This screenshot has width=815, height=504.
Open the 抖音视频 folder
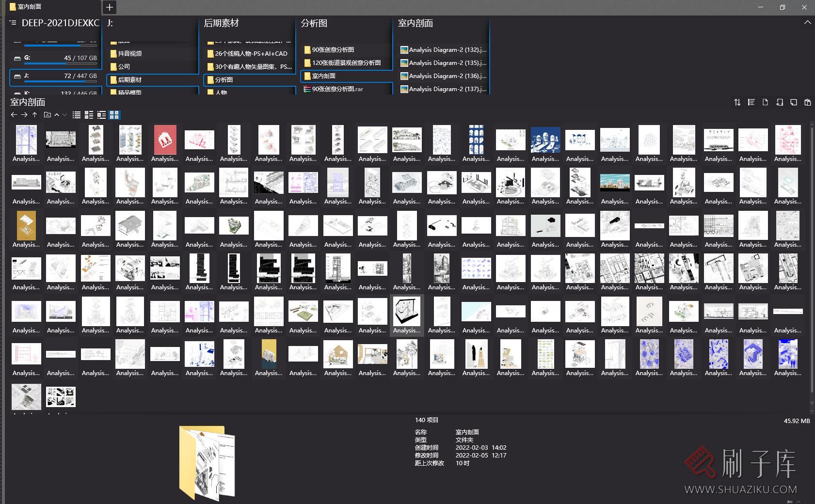(x=130, y=54)
